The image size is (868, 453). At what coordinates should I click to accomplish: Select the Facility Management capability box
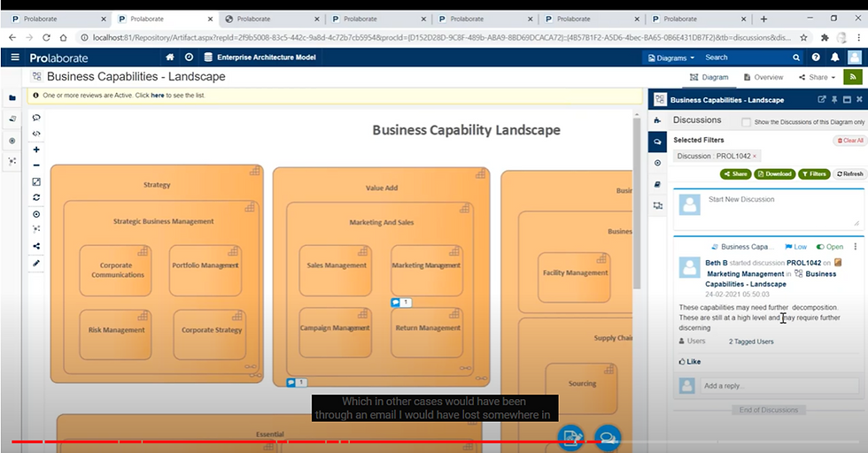click(574, 278)
